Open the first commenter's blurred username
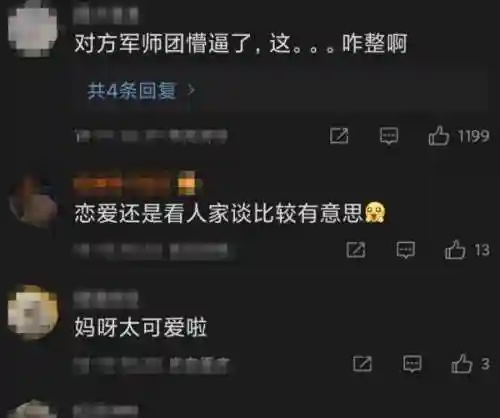 click(105, 15)
